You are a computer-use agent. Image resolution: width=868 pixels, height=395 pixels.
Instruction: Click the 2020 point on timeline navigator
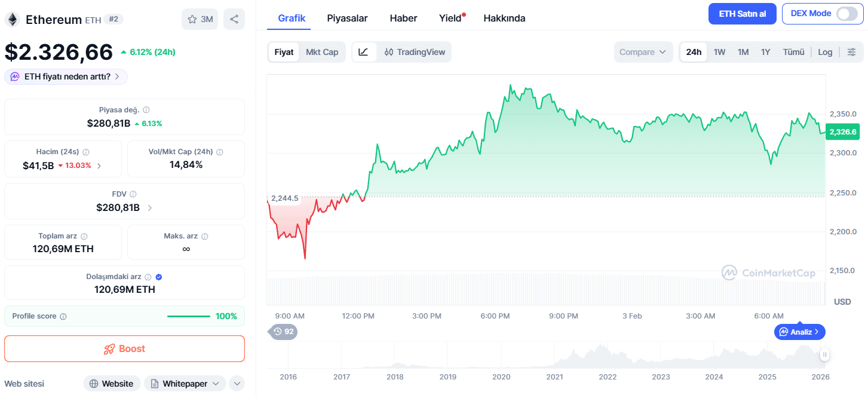(x=501, y=376)
